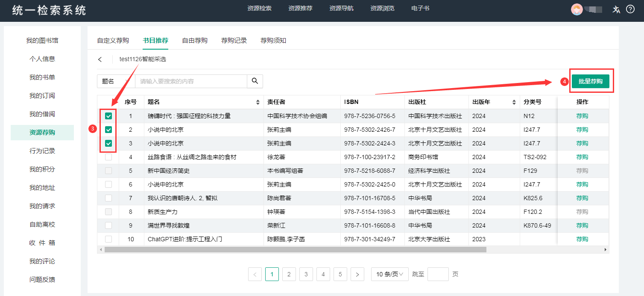This screenshot has width=644, height=296.
Task: Click the help question mark icon
Action: 630,9
